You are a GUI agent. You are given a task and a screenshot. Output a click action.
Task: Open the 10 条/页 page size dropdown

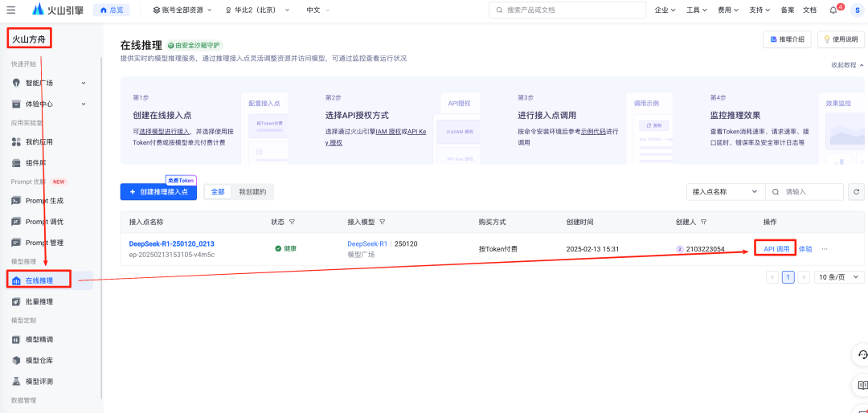(839, 277)
